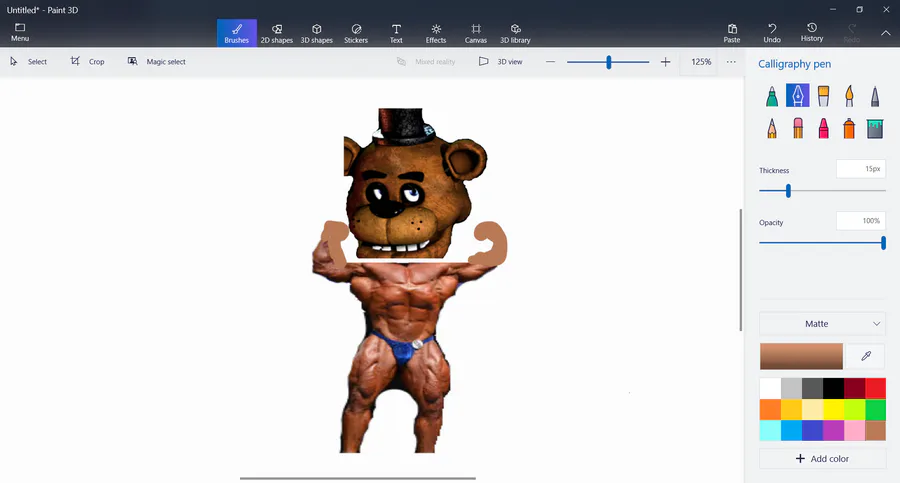900x483 pixels.
Task: Click the current brown color preview
Action: coord(801,356)
